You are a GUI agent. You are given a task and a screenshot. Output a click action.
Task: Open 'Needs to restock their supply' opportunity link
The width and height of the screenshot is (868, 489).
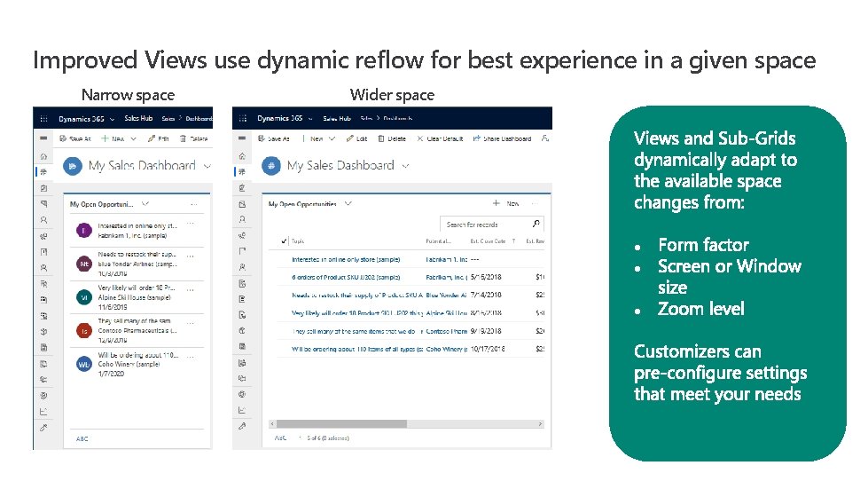pyautogui.click(x=357, y=296)
